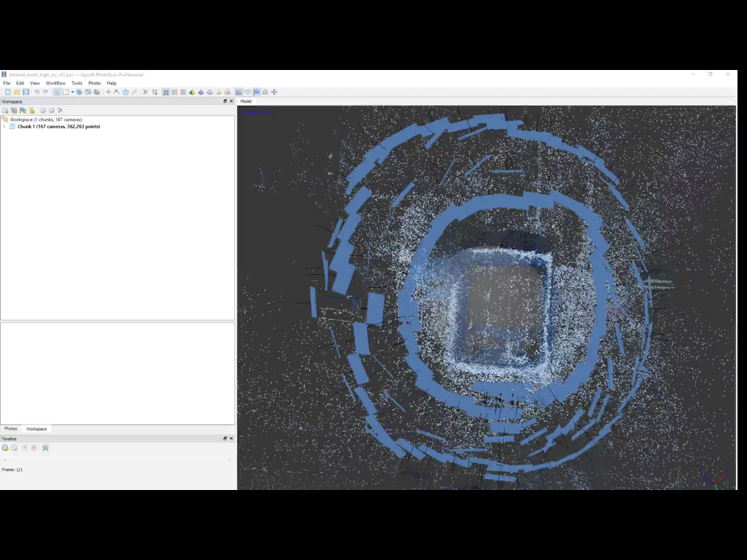Open the Workflow menu
The image size is (747, 560).
coord(55,83)
